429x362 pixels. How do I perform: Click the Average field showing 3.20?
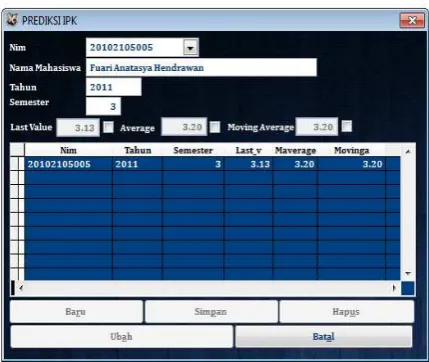pos(184,127)
